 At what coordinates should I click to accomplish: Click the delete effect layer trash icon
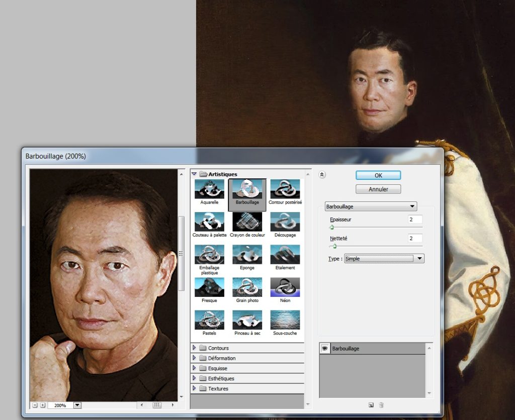click(381, 405)
